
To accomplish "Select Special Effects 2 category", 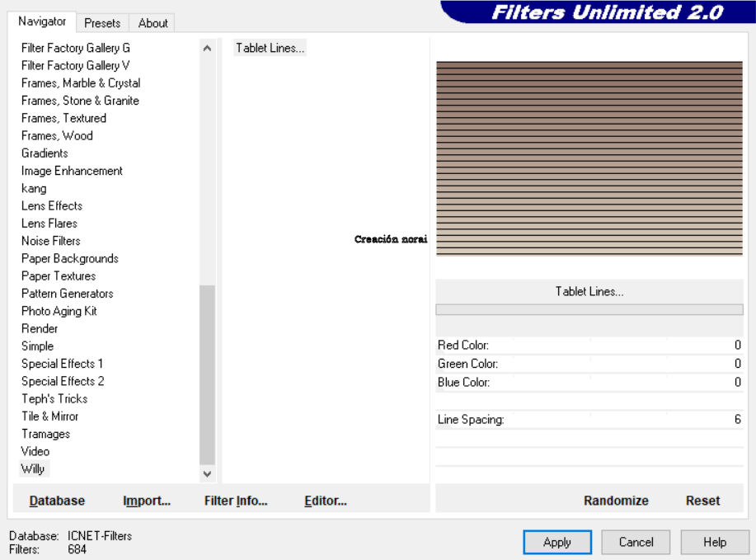I will pyautogui.click(x=63, y=381).
